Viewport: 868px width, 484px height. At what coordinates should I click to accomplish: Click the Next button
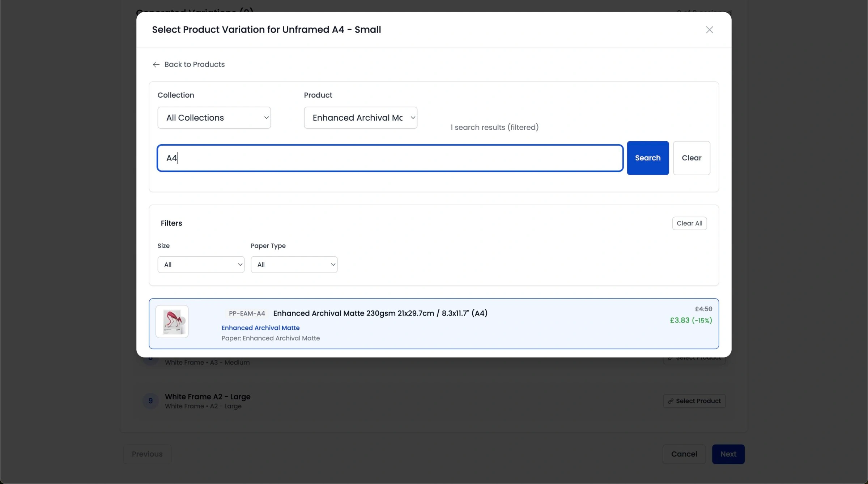[728, 454]
